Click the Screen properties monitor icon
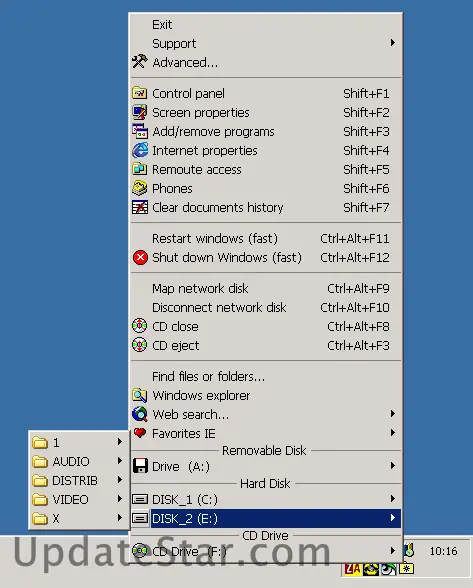This screenshot has width=473, height=588. click(x=140, y=112)
